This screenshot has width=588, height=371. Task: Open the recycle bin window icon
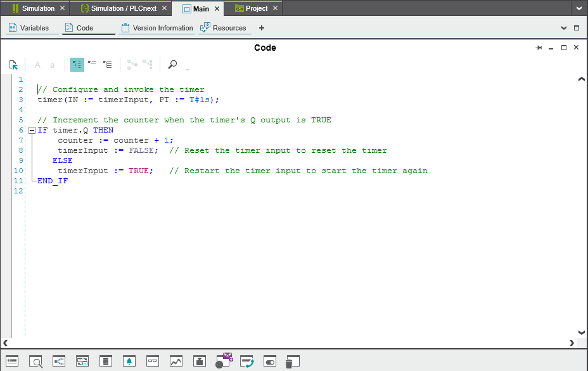click(292, 361)
